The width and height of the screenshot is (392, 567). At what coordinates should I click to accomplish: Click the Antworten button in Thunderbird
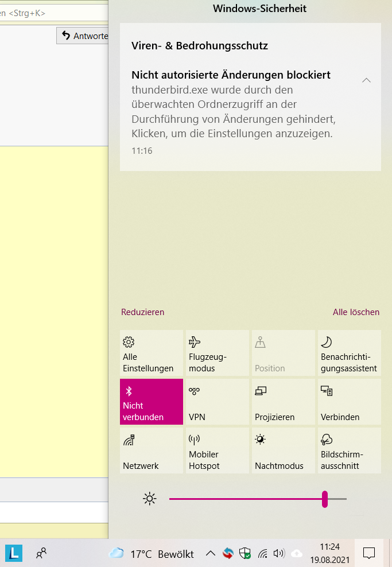(x=83, y=36)
